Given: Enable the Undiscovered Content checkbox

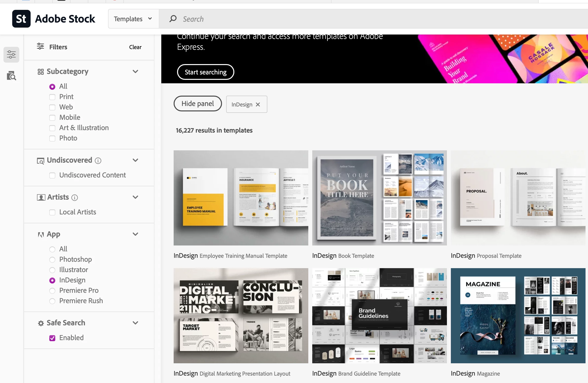Looking at the screenshot, I should click(x=52, y=175).
